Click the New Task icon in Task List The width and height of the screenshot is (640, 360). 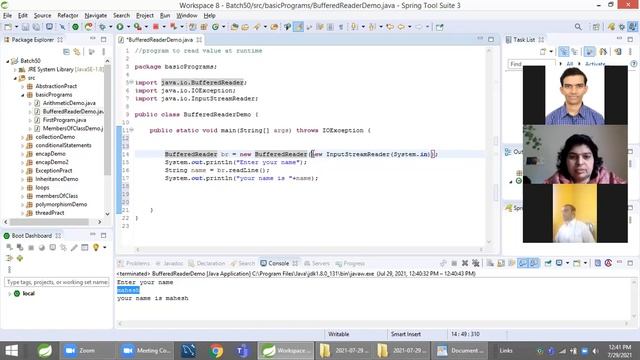point(543,52)
